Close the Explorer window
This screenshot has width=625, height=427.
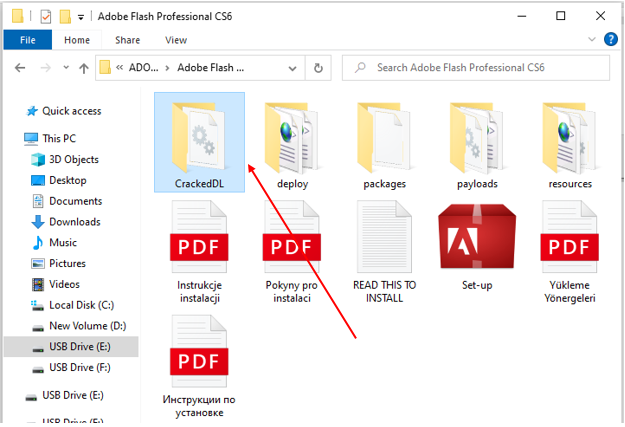(x=600, y=16)
